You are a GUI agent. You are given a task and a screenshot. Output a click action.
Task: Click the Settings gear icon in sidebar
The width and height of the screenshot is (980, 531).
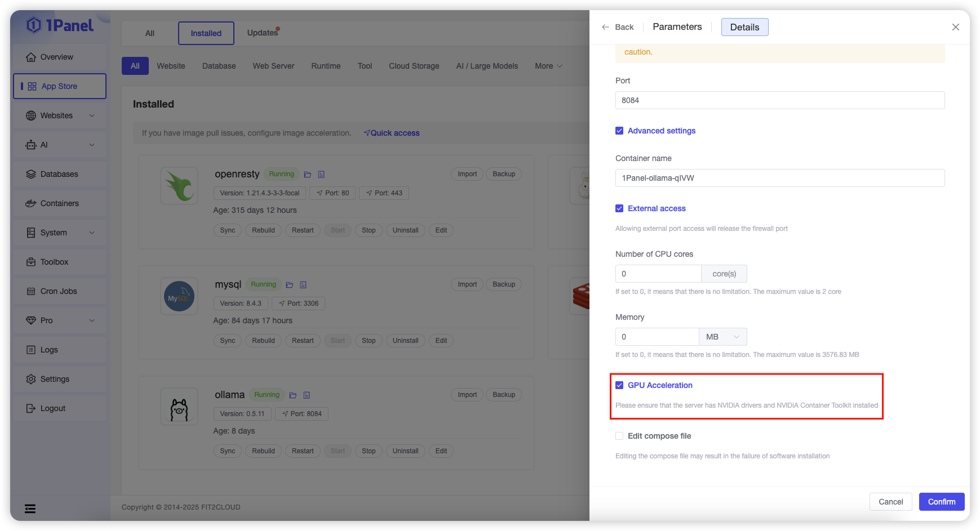click(x=31, y=379)
